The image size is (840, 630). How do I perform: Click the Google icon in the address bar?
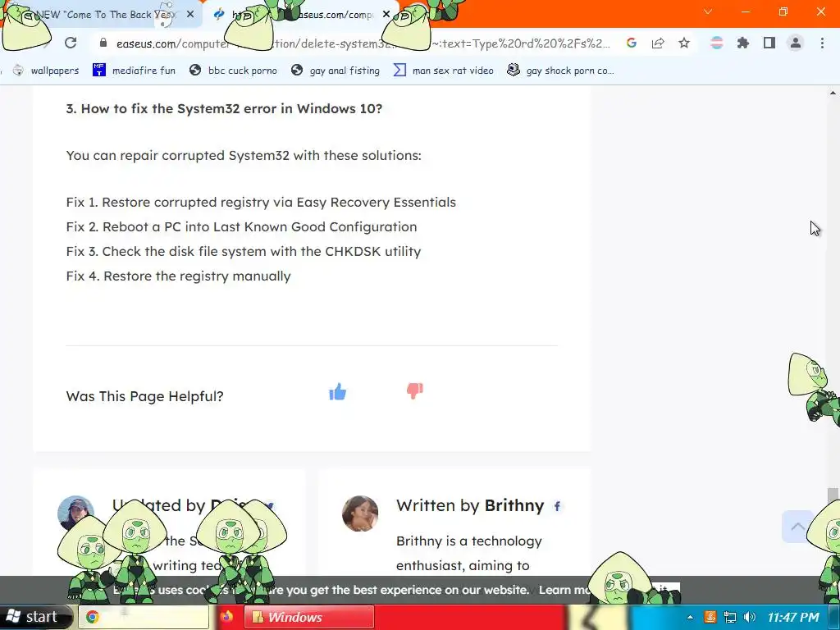coord(631,43)
